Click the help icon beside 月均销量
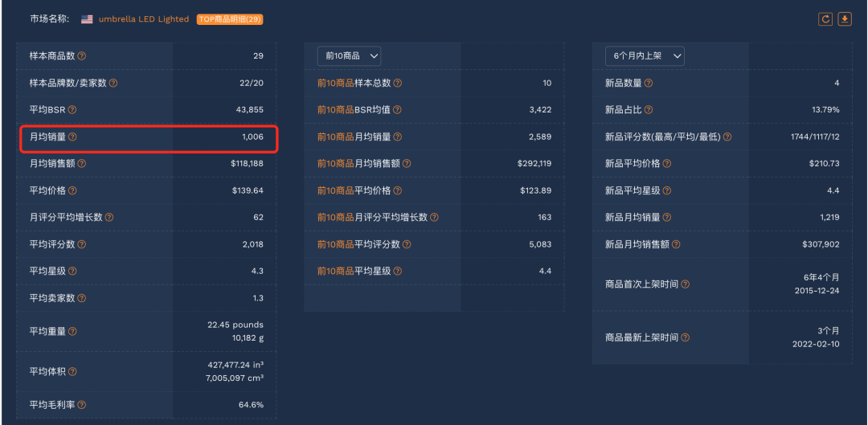 point(72,137)
